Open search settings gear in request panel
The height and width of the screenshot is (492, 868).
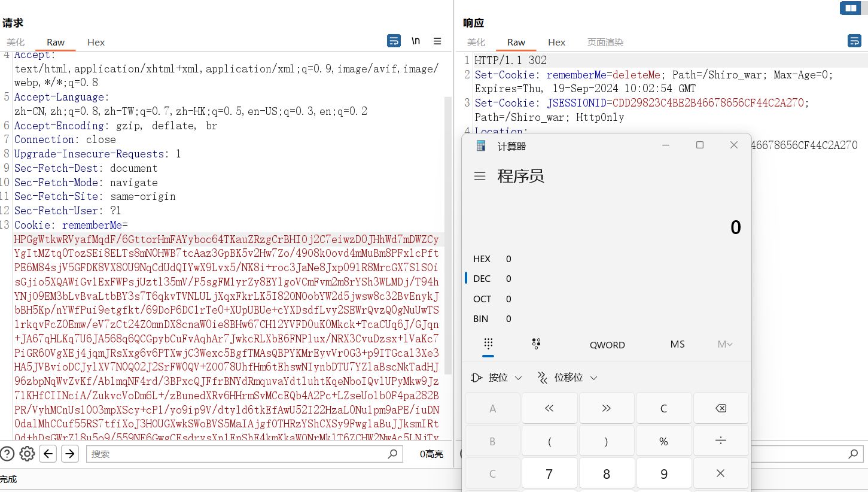tap(27, 454)
